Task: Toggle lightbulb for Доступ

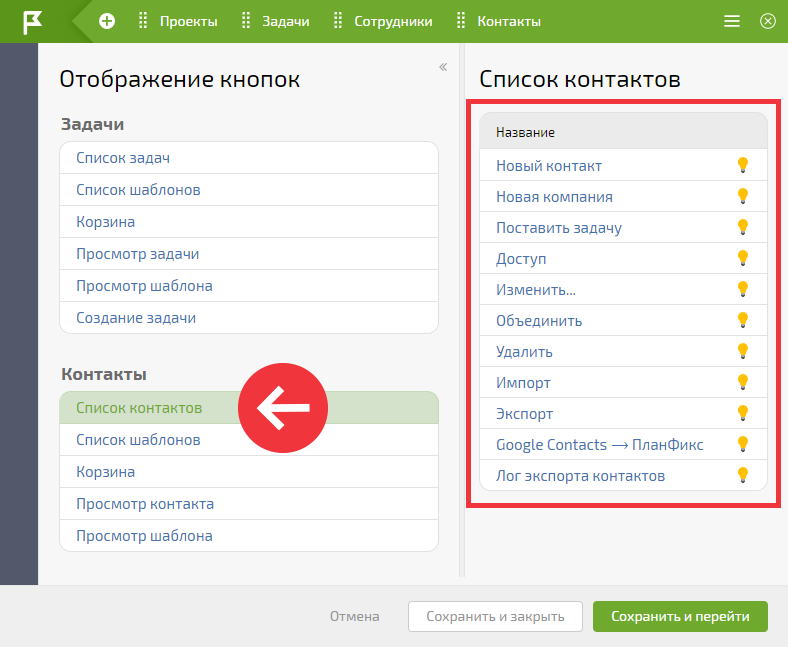Action: coord(743,258)
